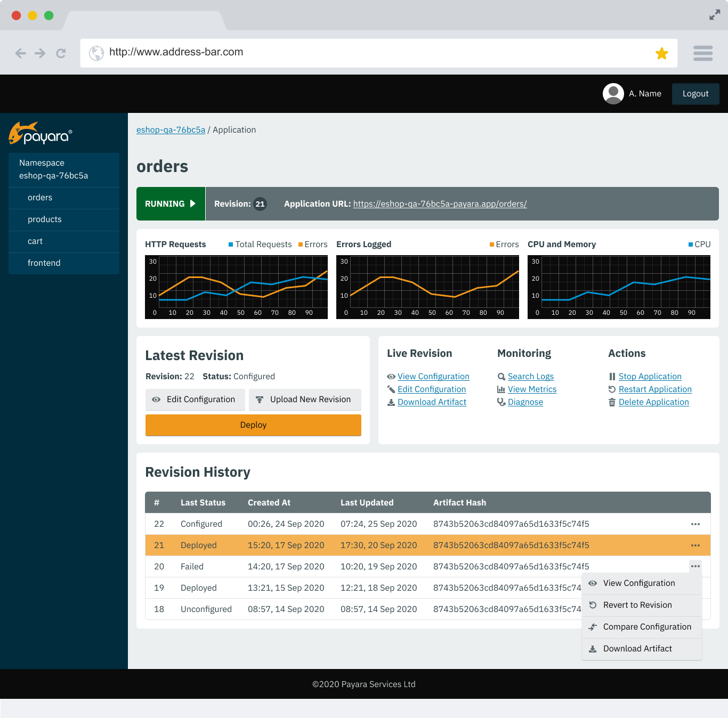
Task: Click the revision 21 badge
Action: [260, 204]
